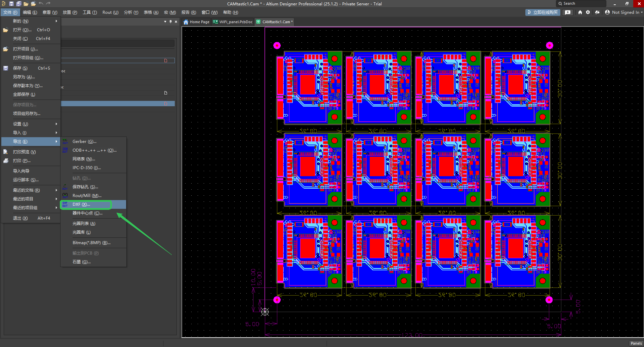The height and width of the screenshot is (347, 644).
Task: Click the Panels button in the status bar
Action: (636, 343)
